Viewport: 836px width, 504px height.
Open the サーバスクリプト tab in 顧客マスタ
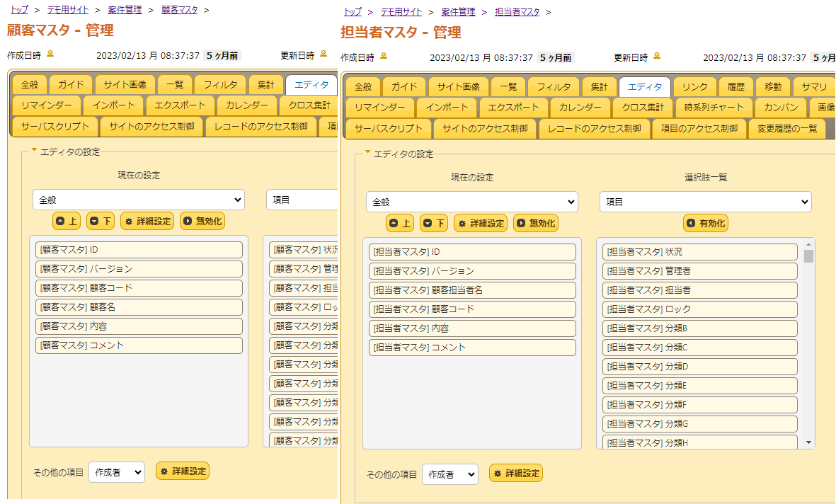[x=55, y=127]
